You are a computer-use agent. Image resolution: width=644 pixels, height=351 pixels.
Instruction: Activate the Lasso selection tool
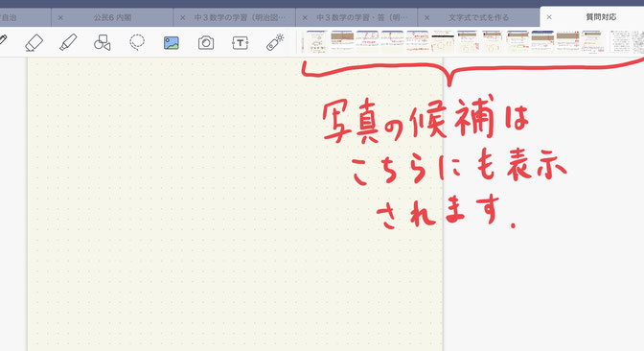click(x=137, y=42)
